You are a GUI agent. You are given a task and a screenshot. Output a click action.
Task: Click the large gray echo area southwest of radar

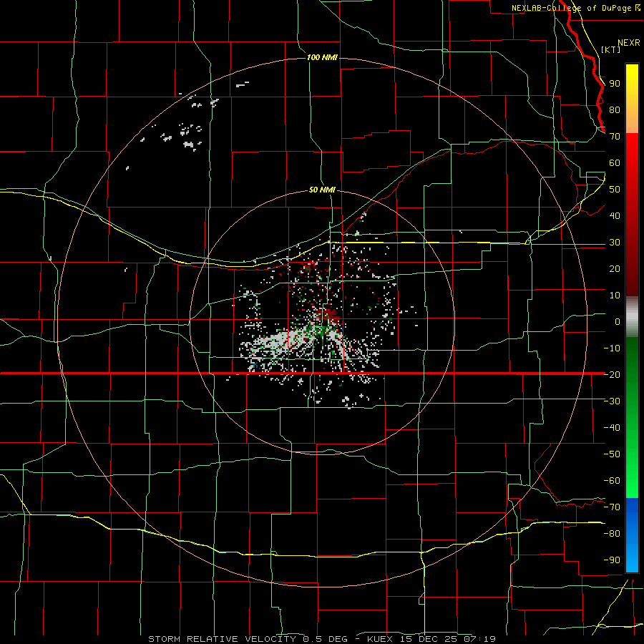tap(281, 342)
